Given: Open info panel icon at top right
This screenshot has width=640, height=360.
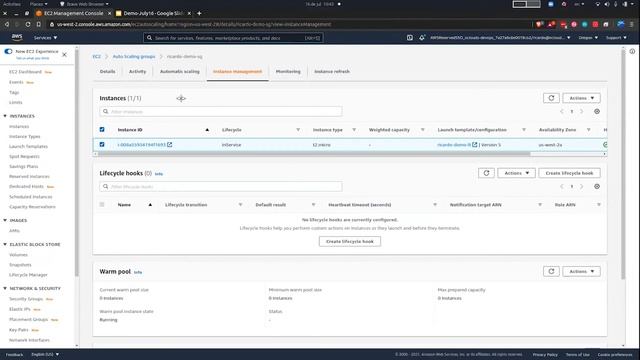Looking at the screenshot, I should [632, 51].
